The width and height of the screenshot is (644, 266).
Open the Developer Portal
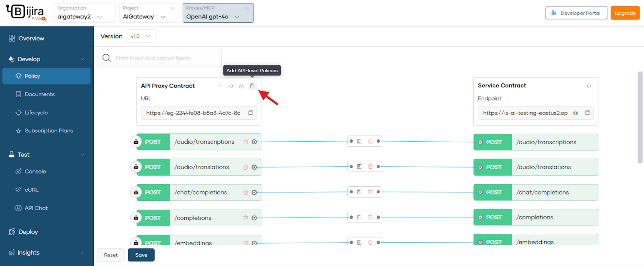click(576, 13)
